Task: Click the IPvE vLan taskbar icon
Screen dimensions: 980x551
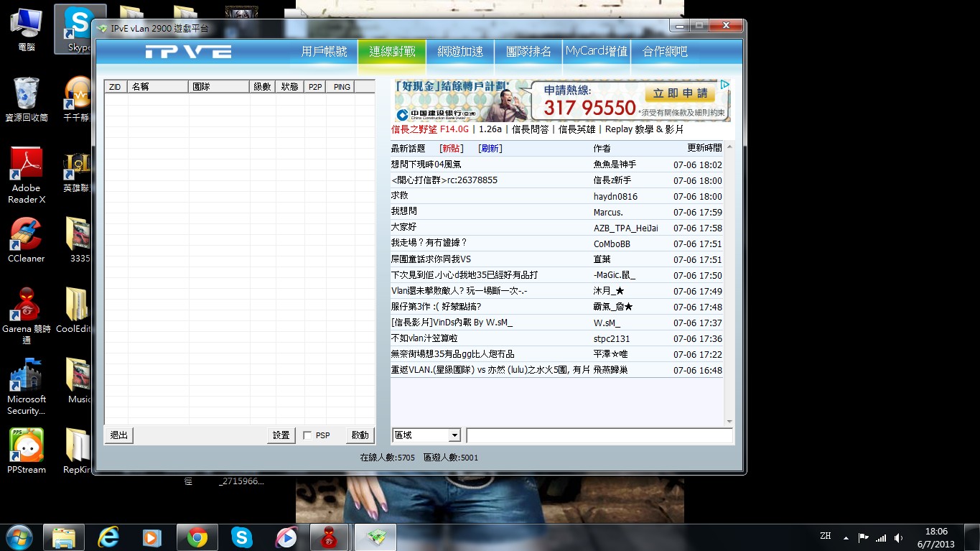Action: pyautogui.click(x=375, y=537)
